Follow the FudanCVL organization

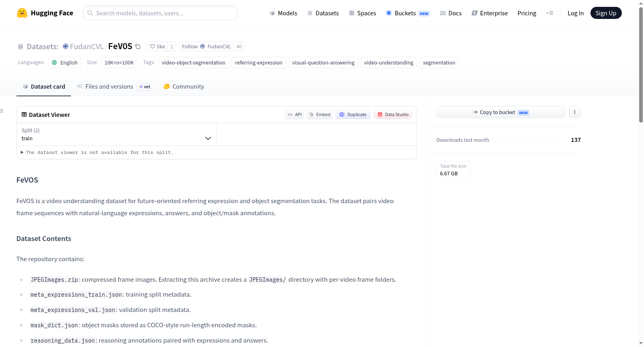pos(206,46)
